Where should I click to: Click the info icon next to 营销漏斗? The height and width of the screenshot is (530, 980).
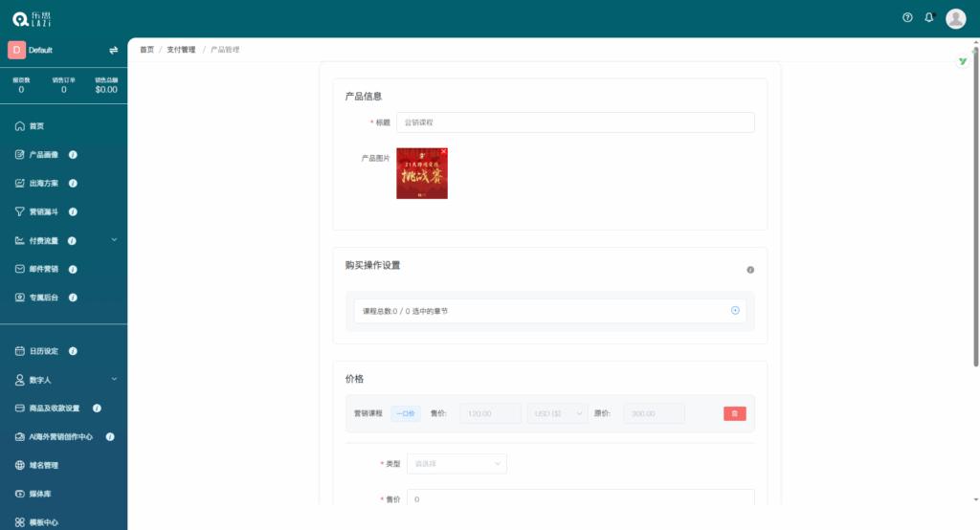point(74,212)
